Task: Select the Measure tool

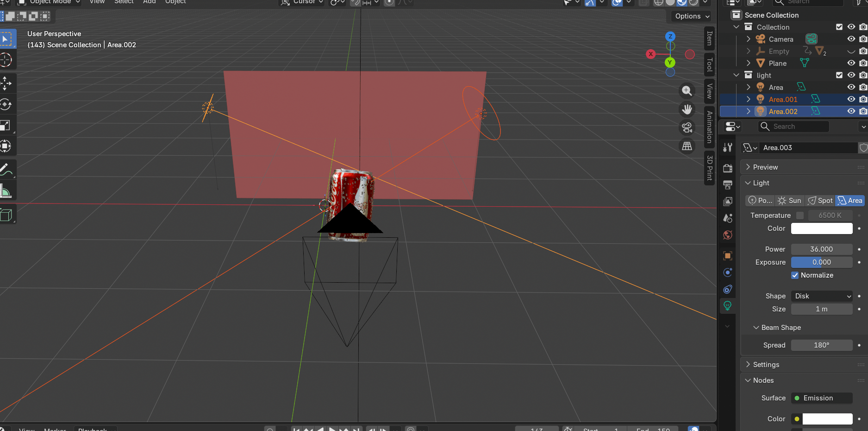Action: [x=6, y=190]
